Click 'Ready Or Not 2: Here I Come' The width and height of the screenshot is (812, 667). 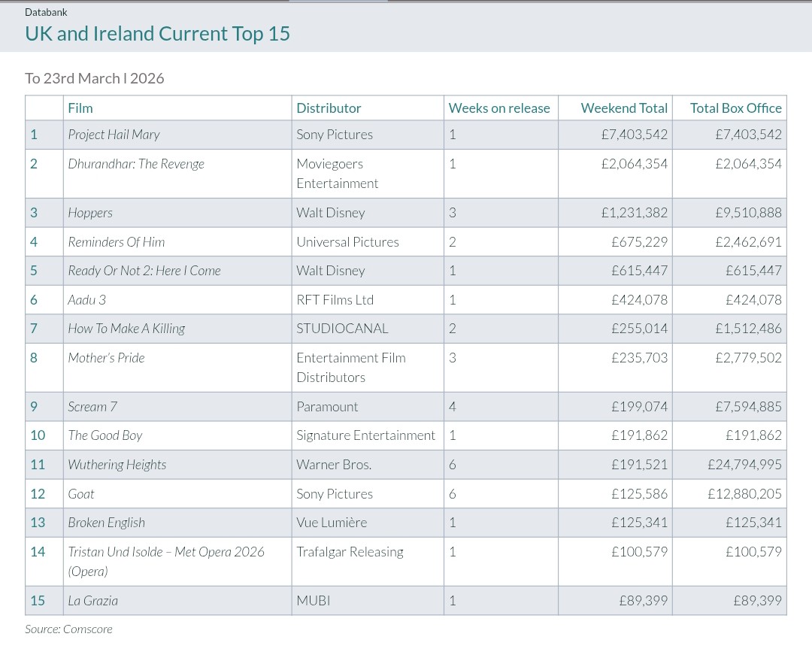[144, 270]
